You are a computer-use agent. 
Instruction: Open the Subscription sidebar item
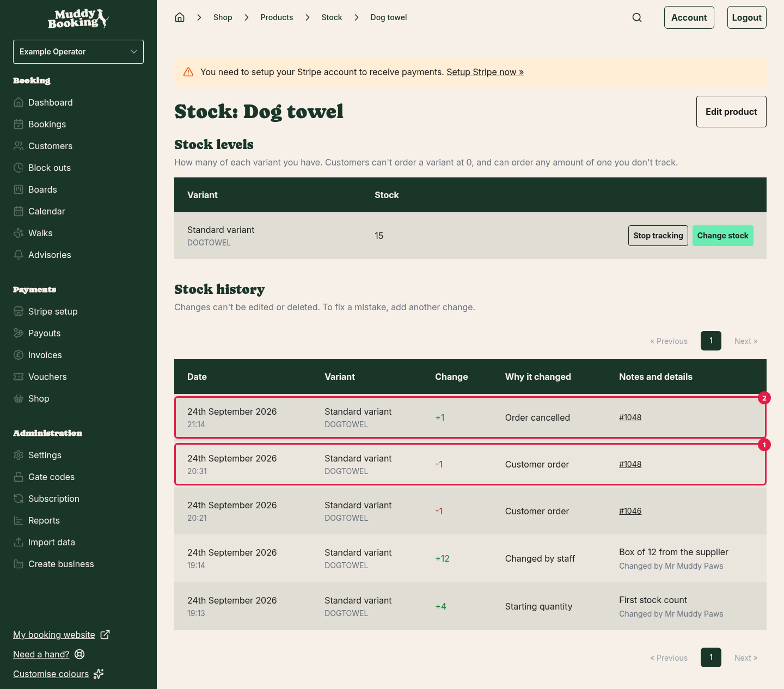(54, 499)
